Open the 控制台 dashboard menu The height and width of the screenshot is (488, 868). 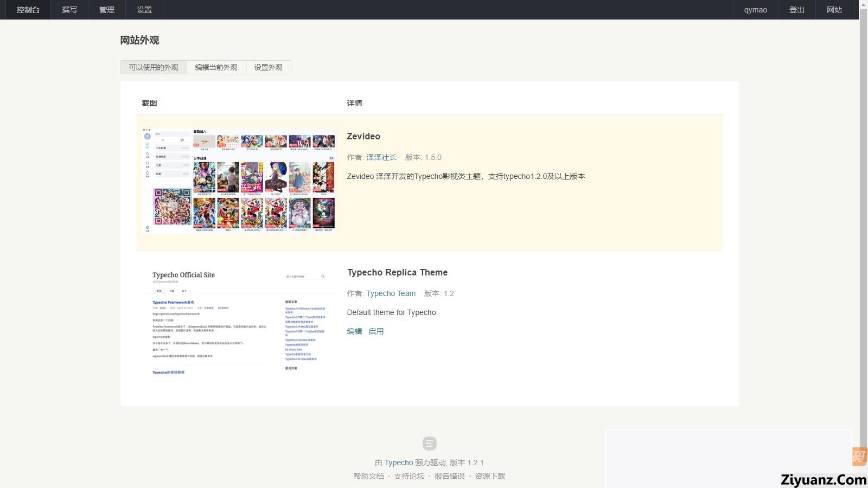point(28,10)
